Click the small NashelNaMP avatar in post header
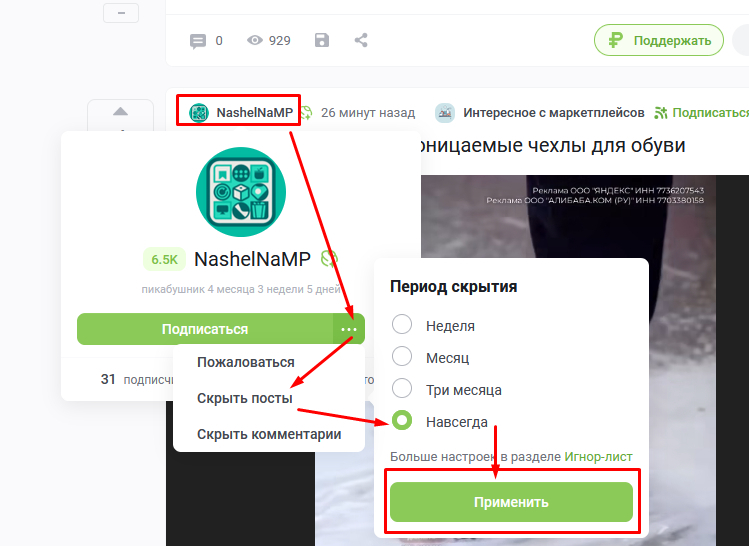749x546 pixels. (199, 113)
